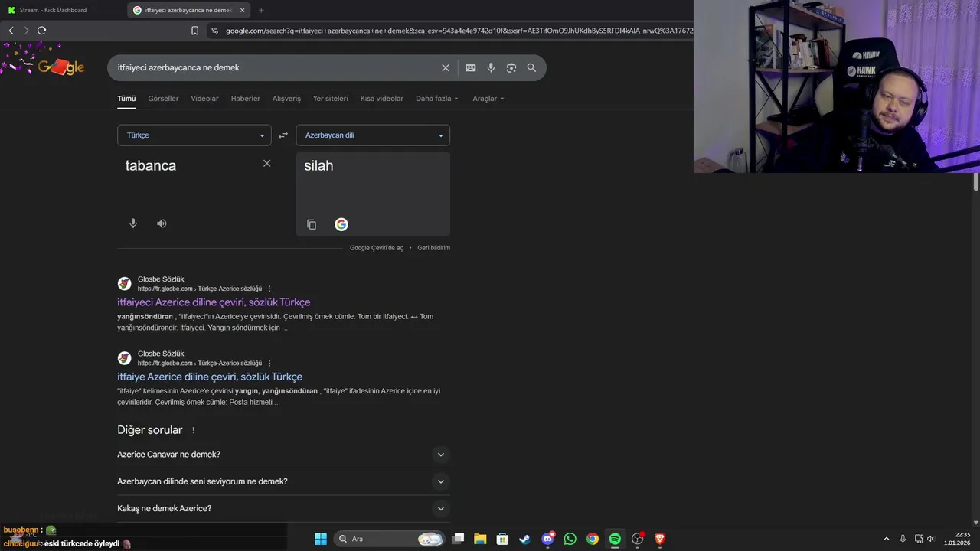Click the Windows taskbar search box 'Ara'
The height and width of the screenshot is (551, 980).
[x=390, y=539]
